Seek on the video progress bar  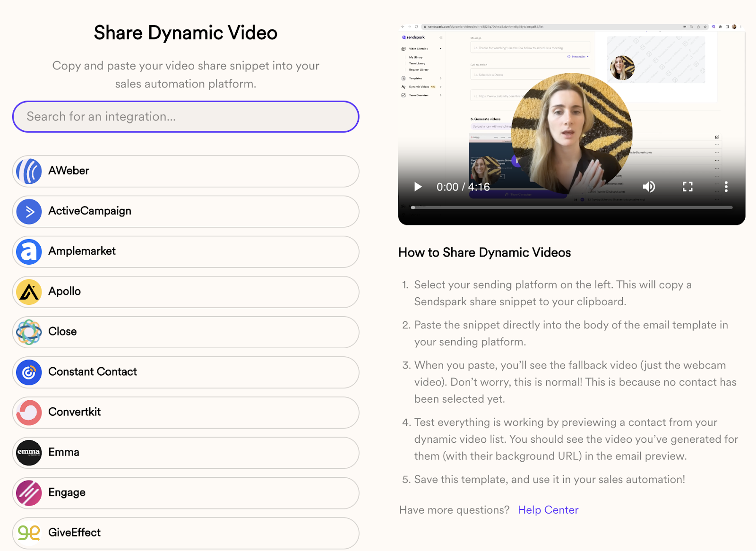572,207
